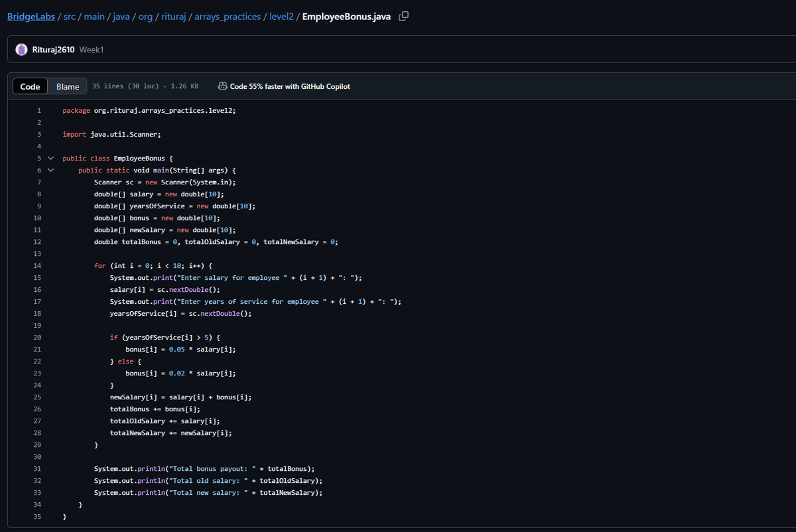
Task: Click line number 20
Action: (37, 338)
